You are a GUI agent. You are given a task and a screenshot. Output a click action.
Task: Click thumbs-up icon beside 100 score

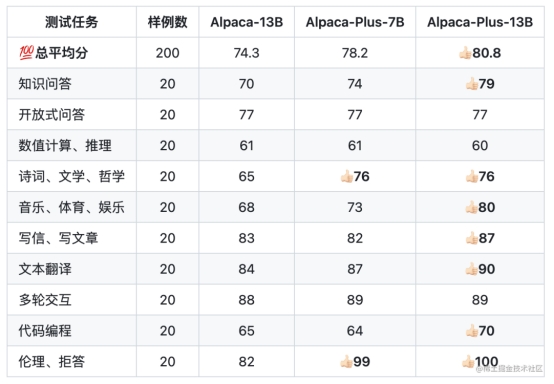tap(468, 361)
